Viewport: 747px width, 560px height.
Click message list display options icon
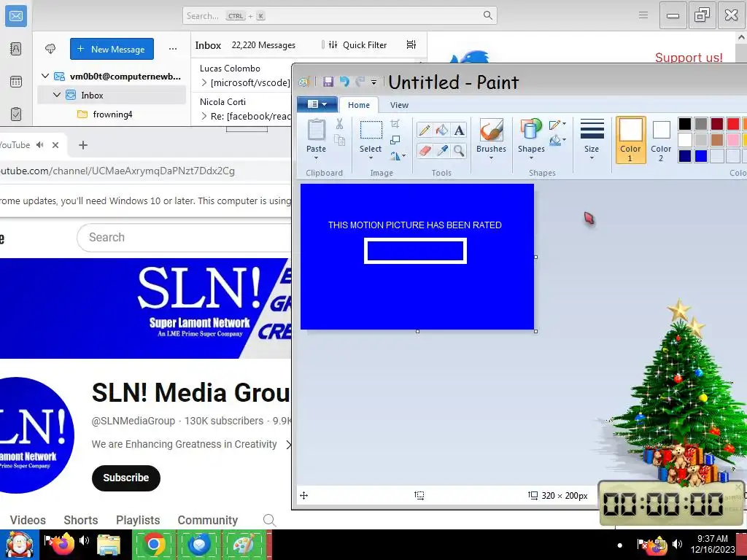(x=411, y=44)
